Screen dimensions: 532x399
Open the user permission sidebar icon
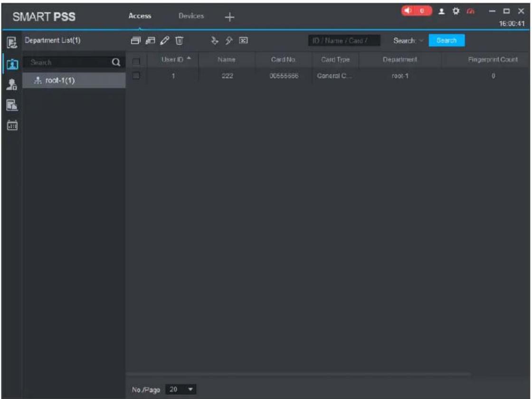12,85
